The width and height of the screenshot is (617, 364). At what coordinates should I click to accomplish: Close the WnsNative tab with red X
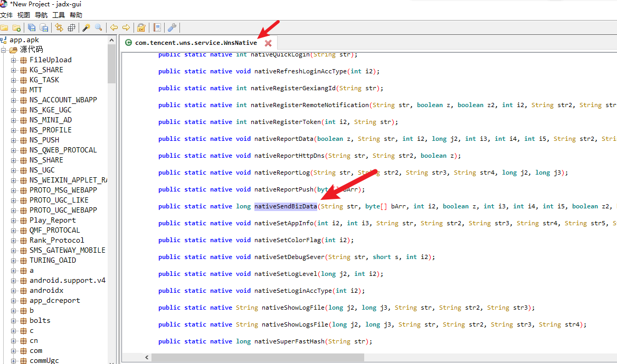click(268, 43)
